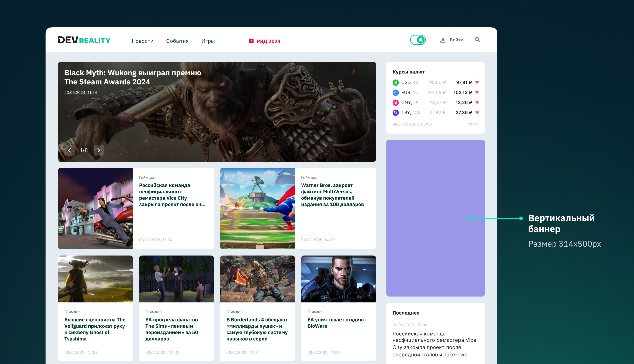The image size is (634, 364).
Task: Open the Warner Bros. MultiVersus article title
Action: [332, 195]
